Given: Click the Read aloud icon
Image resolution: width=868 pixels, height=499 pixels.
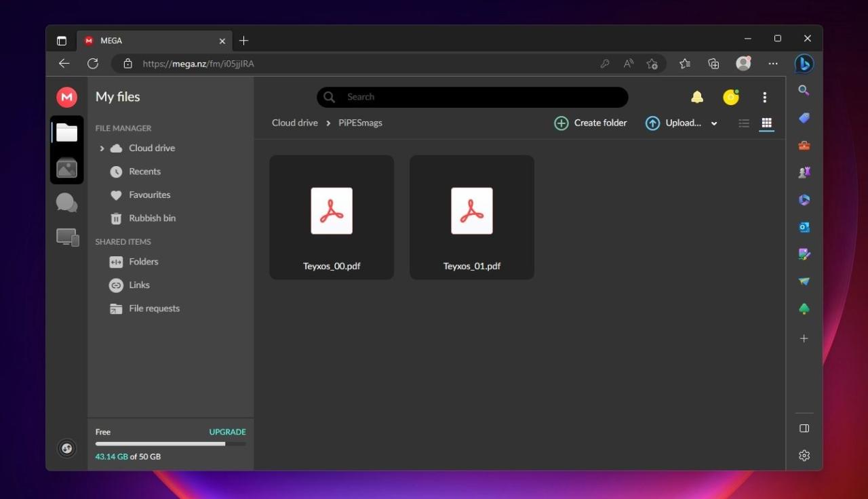Looking at the screenshot, I should 629,64.
